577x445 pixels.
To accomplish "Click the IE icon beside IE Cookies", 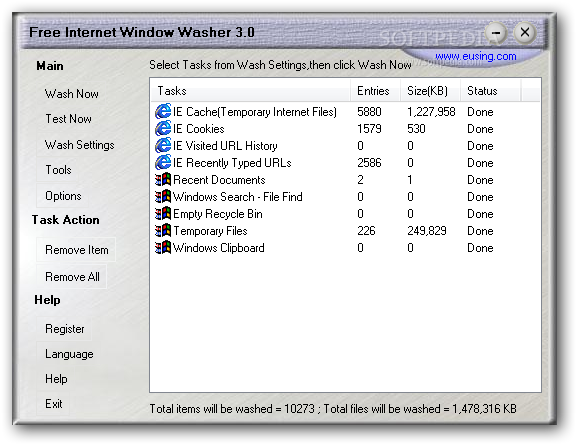I will click(x=163, y=128).
